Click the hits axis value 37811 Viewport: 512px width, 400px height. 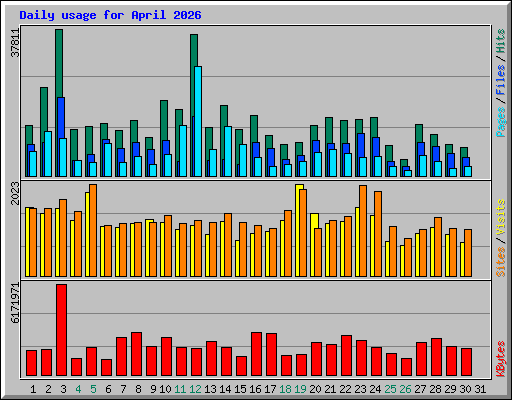(x=15, y=43)
